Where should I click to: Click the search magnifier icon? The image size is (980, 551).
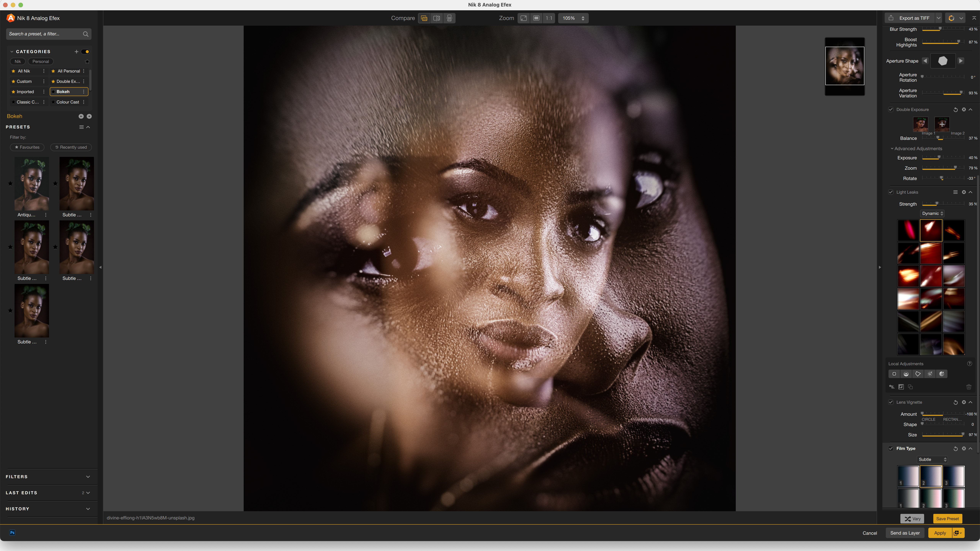point(86,34)
